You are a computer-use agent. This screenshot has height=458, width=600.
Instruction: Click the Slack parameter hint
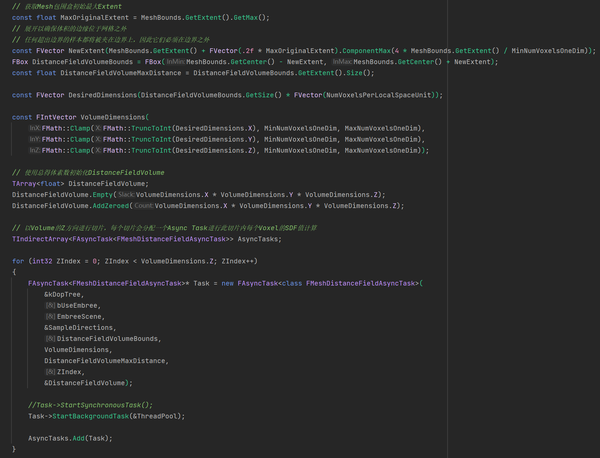126,195
